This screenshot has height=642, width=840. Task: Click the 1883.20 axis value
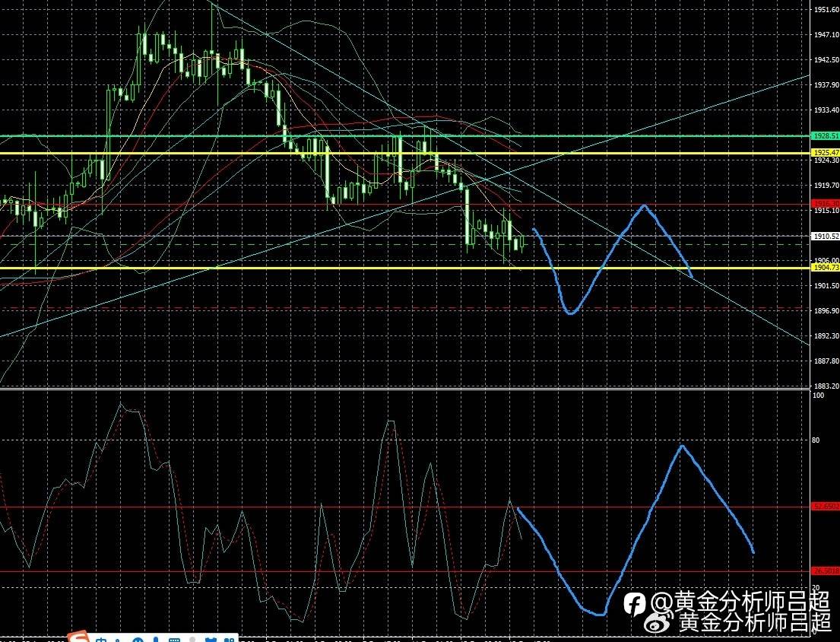826,386
